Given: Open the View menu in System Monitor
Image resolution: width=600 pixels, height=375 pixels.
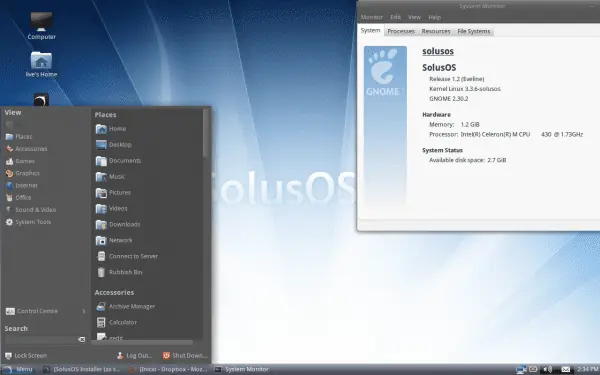Looking at the screenshot, I should (x=414, y=17).
